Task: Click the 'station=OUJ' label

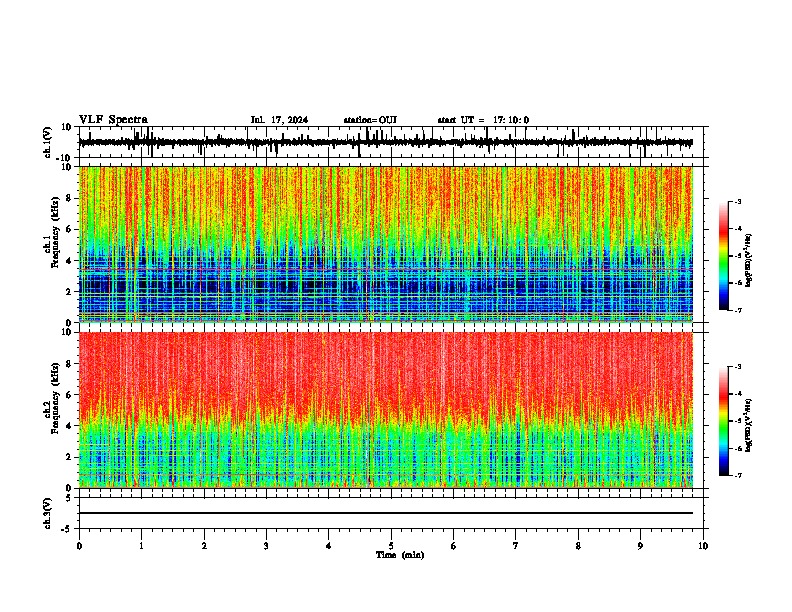Action: (370, 120)
